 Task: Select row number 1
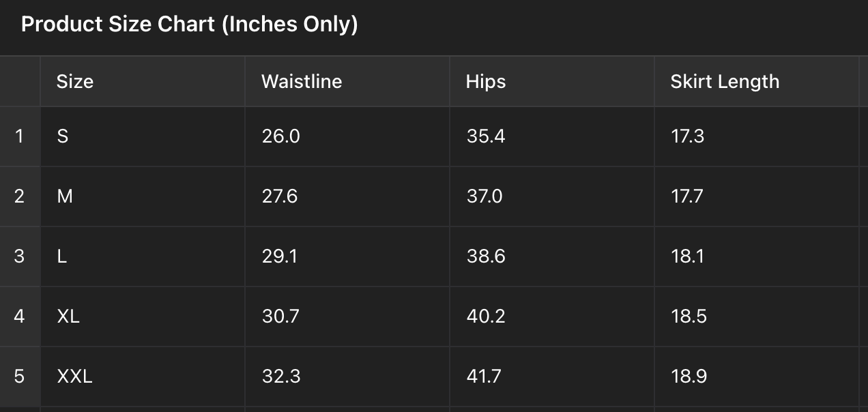coord(19,136)
